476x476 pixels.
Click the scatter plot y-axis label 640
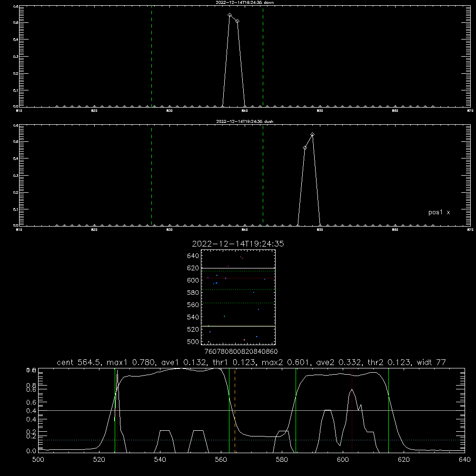tap(193, 256)
